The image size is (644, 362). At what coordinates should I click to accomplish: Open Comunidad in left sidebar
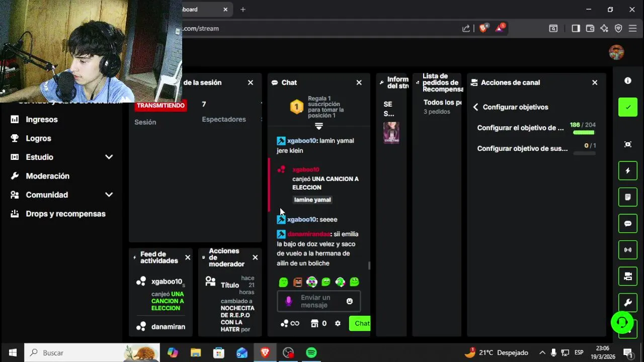pos(47,195)
